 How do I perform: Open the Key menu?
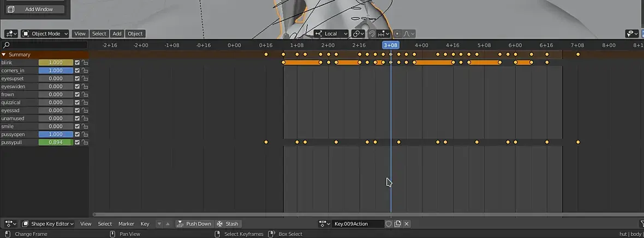coord(145,224)
